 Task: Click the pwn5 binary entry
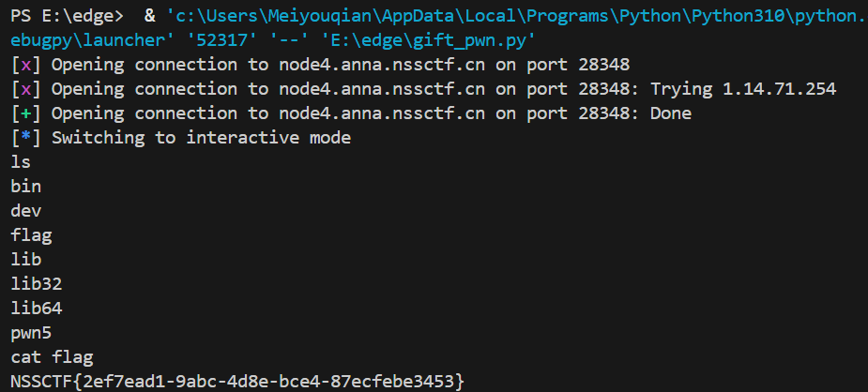point(31,333)
